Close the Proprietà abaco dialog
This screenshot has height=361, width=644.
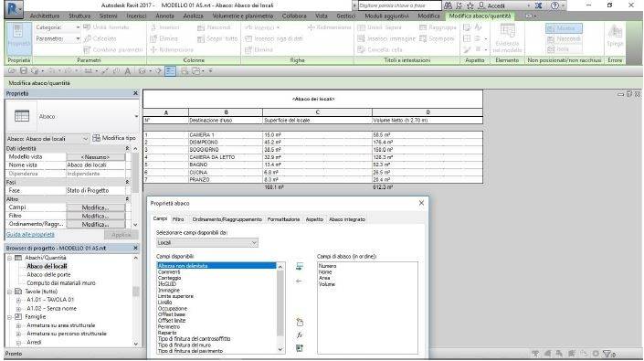coord(421,203)
